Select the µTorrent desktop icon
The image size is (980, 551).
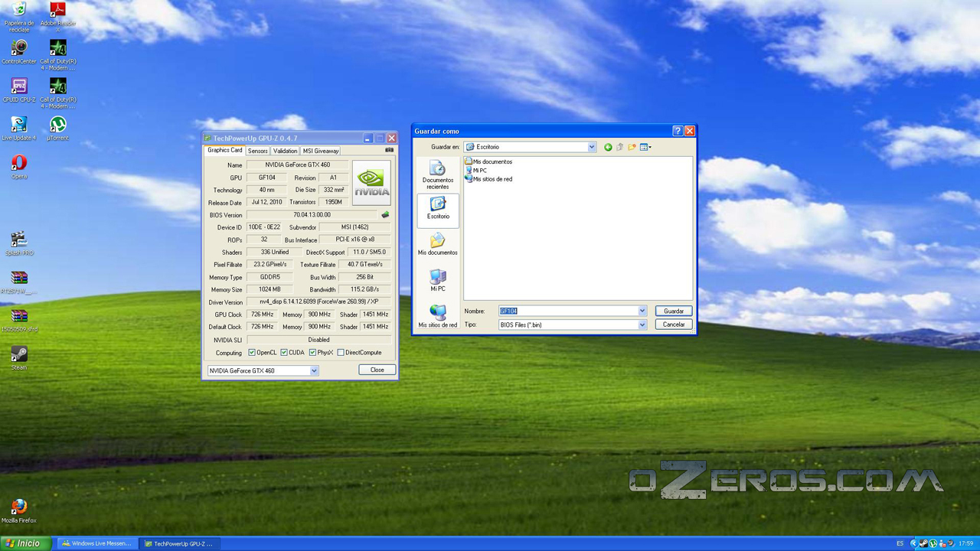click(x=57, y=129)
